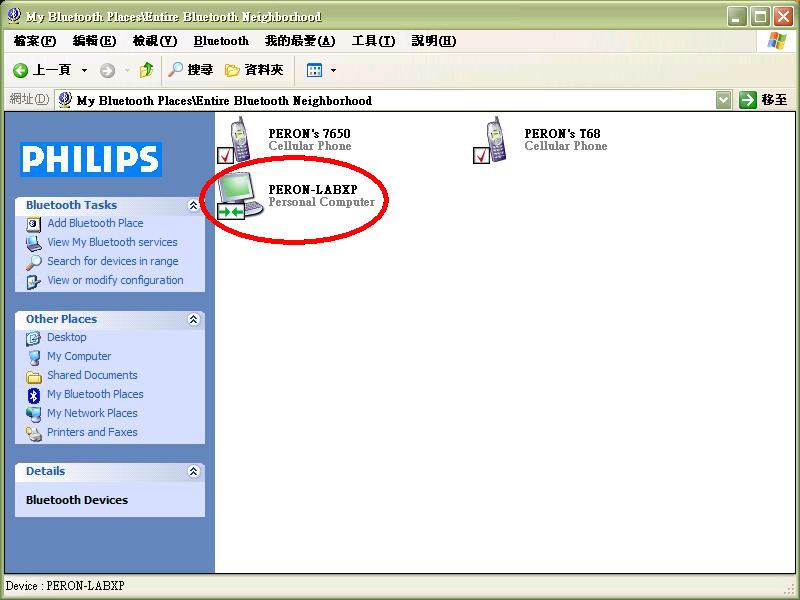Click the connected arrows badge on PERON-LABXP
Screen dimensions: 800x600
[230, 211]
